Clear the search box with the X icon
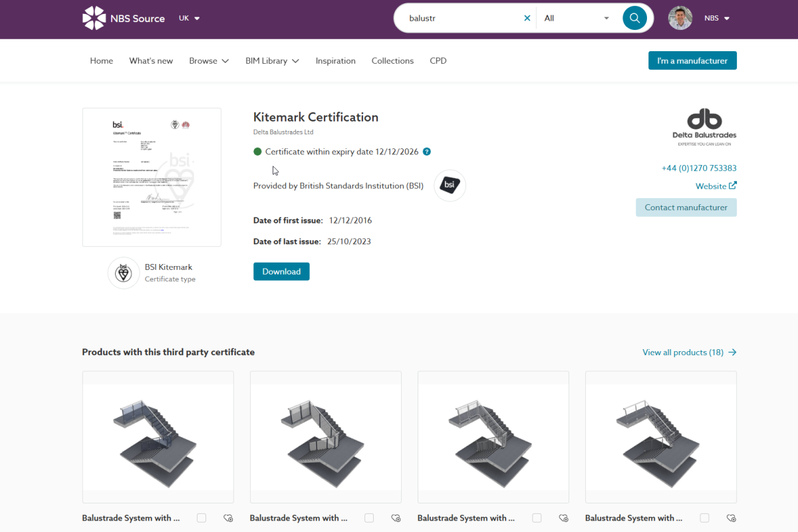Screen dimensions: 798x532 tap(527, 18)
